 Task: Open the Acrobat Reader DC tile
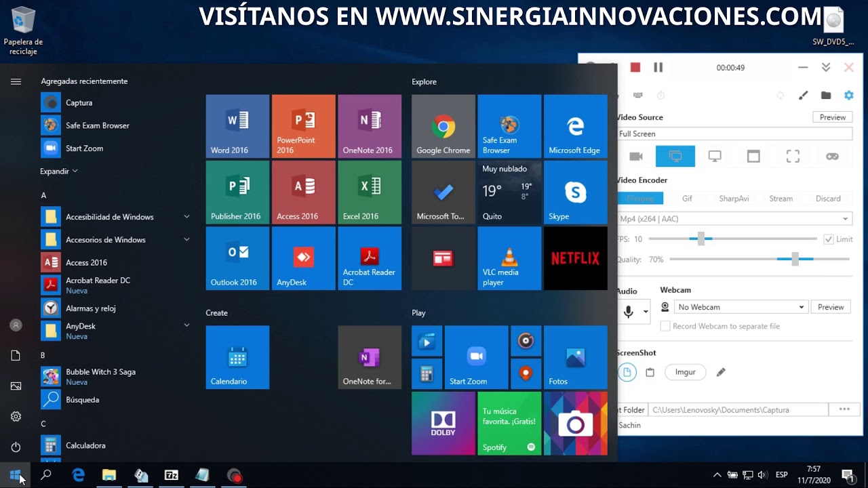coord(370,258)
